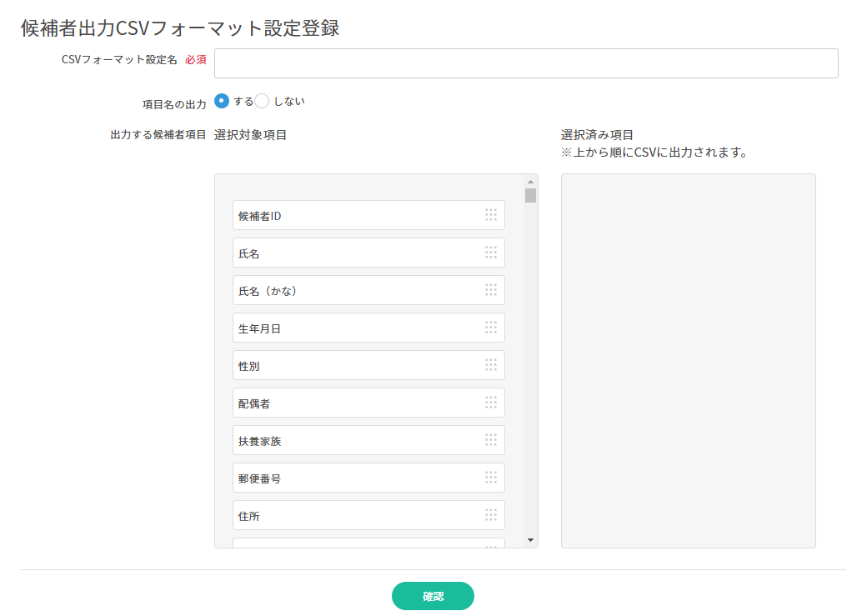Viewport: 867px width, 616px height.
Task: Click grip icon beside 住所
Action: [491, 515]
